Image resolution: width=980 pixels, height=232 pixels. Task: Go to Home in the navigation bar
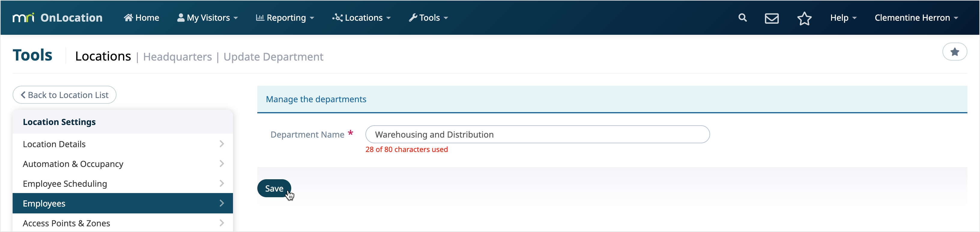141,18
